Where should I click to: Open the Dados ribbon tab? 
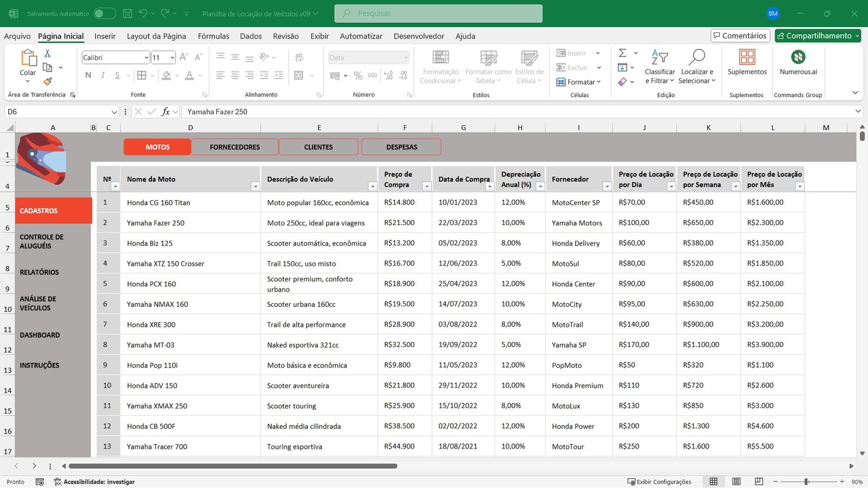pyautogui.click(x=251, y=36)
